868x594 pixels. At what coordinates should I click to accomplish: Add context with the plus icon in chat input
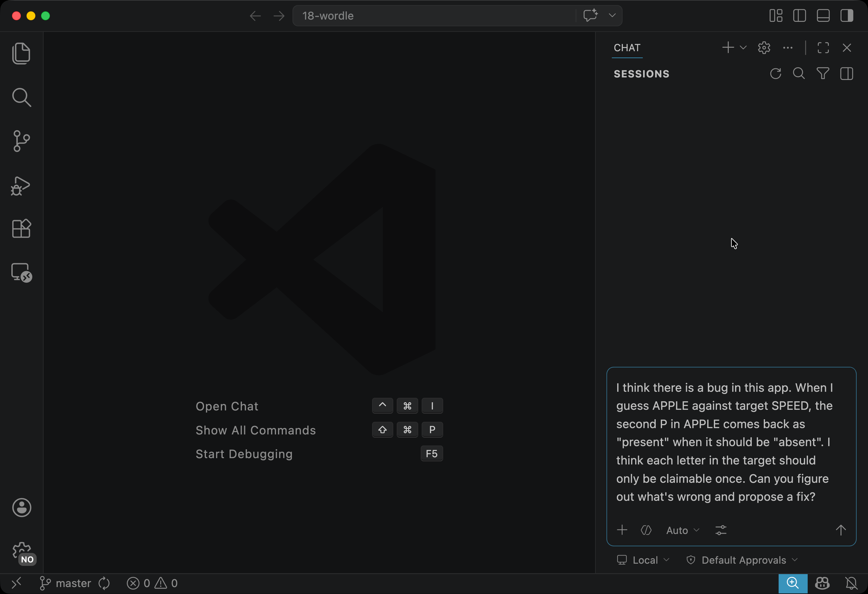tap(622, 530)
